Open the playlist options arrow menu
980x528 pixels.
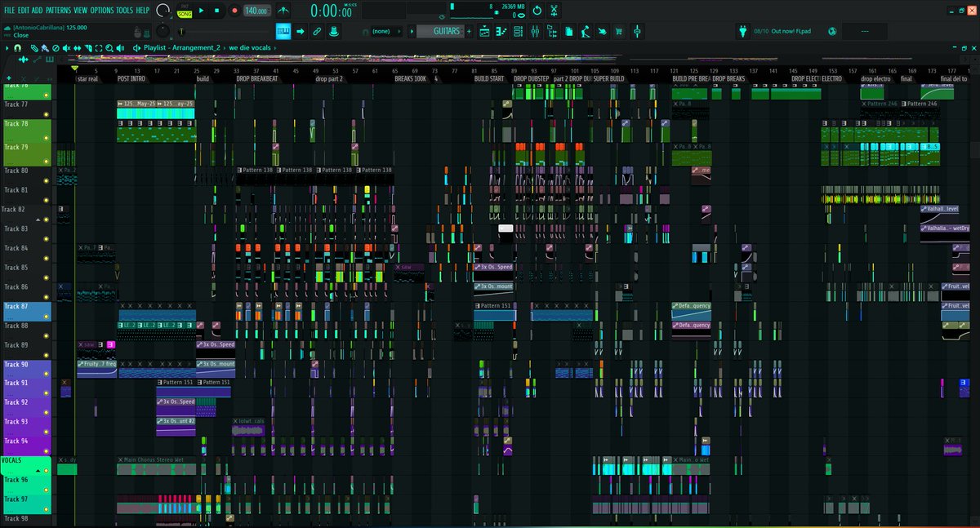click(x=7, y=48)
